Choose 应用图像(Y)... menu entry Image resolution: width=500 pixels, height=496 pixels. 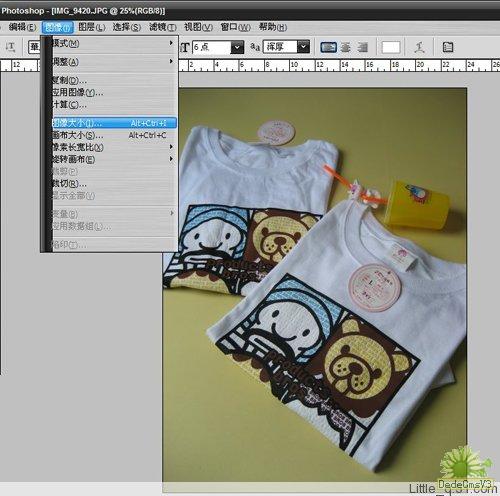[114, 92]
